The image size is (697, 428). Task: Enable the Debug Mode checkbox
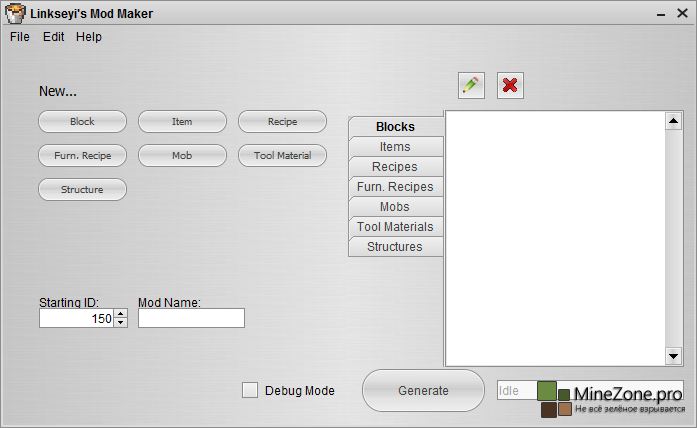point(250,390)
